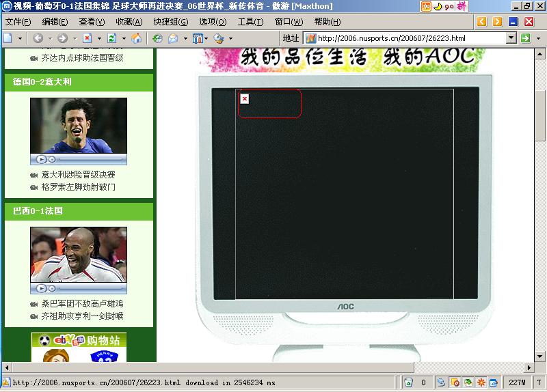Viewport: 547px width, 392px height.
Task: Click the recycle bin status bar icon
Action: click(x=408, y=382)
